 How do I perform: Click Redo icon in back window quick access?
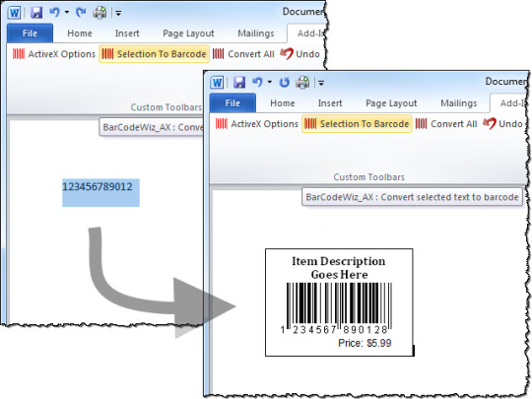(x=81, y=13)
